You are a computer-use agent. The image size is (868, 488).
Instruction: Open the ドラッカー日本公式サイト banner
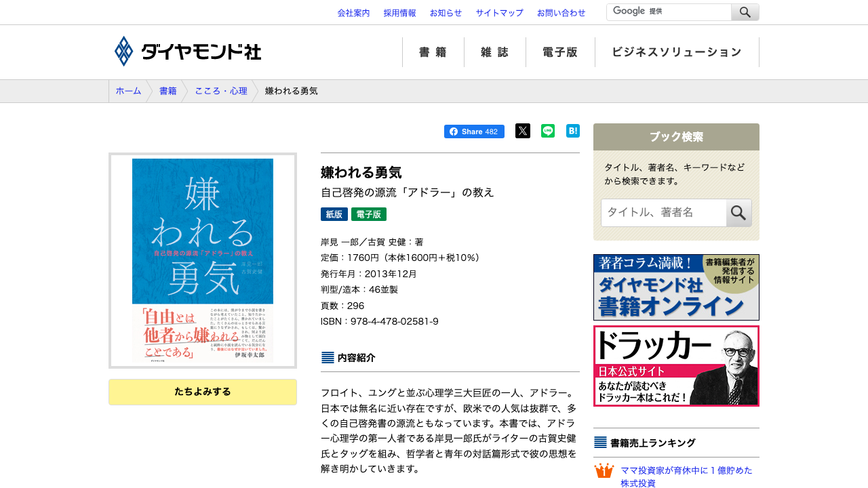click(676, 366)
